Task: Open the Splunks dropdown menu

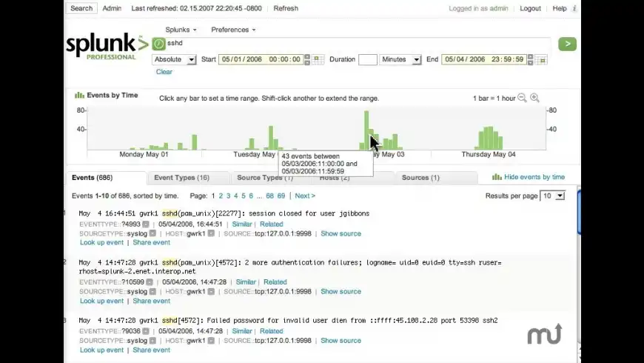Action: [181, 30]
